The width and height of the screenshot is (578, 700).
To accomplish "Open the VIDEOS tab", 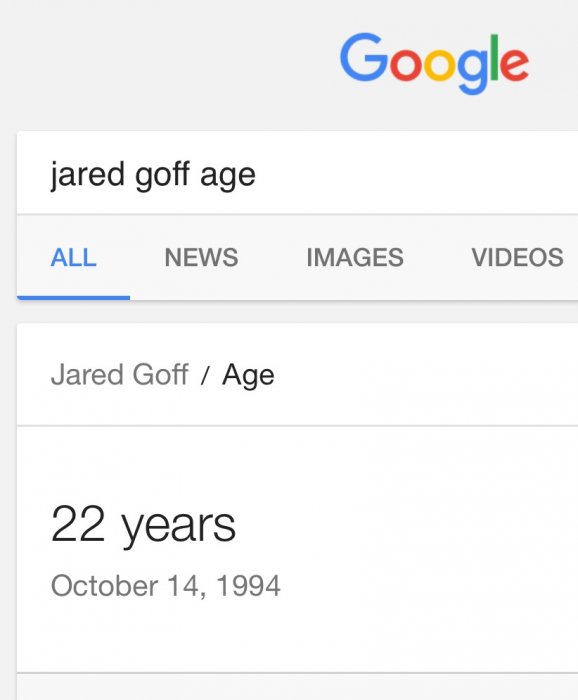I will click(517, 258).
